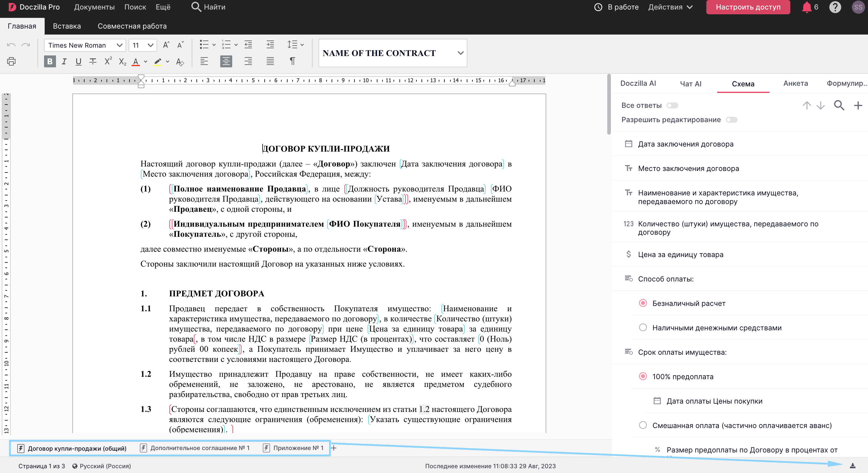Clear text formatting icon
This screenshot has height=473, width=868.
tap(179, 62)
